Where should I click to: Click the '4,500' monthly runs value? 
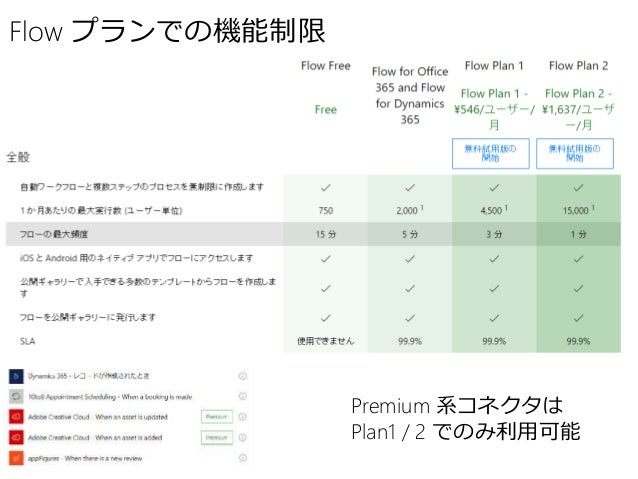492,210
